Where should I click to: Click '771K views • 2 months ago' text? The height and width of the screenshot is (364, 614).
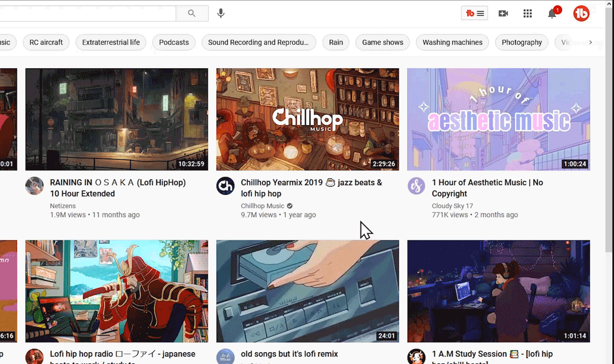[x=475, y=215]
